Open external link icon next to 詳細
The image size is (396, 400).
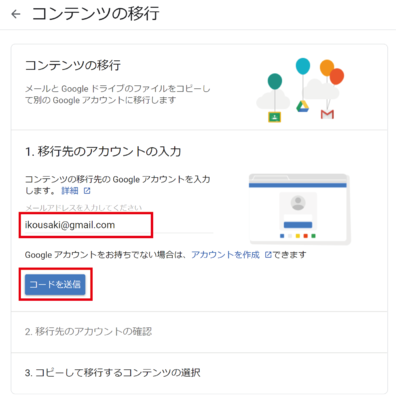point(87,191)
